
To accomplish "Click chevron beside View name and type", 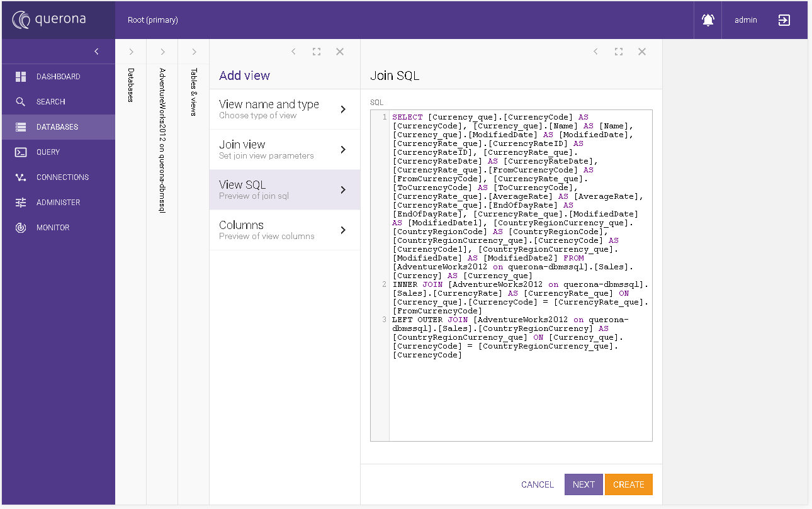I will 343,109.
